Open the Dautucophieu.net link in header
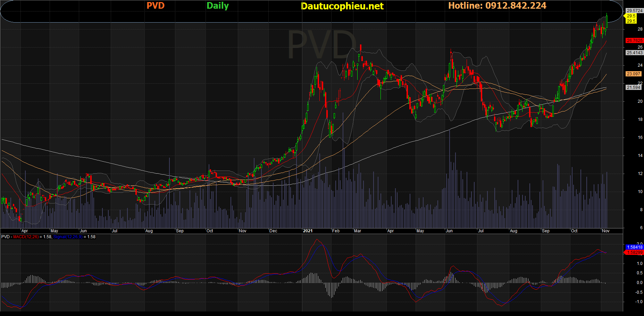The height and width of the screenshot is (316, 644). pyautogui.click(x=342, y=6)
